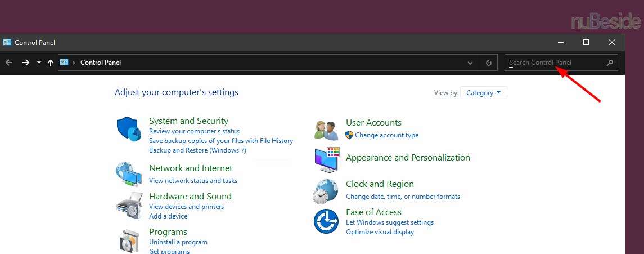Select Change date, time, or number formats
644x254 pixels.
point(403,197)
